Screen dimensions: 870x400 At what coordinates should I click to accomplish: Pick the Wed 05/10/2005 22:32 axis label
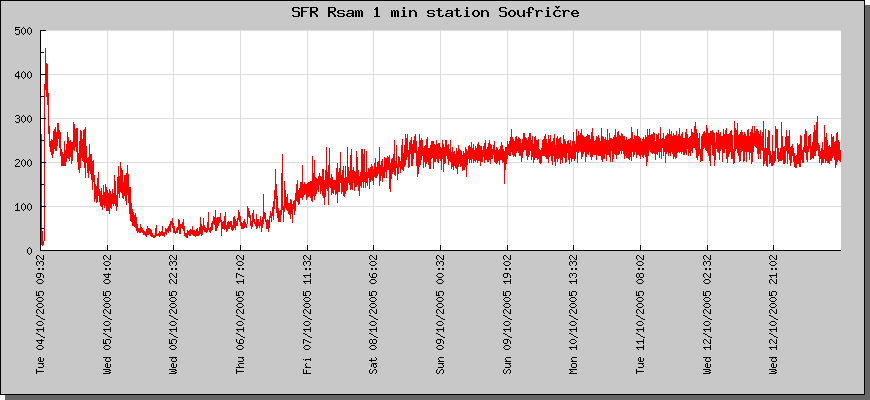174,313
